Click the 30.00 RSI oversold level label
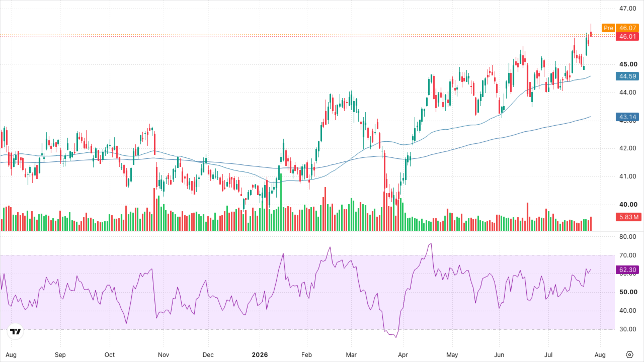Viewport: 644px width, 362px height. (x=628, y=329)
